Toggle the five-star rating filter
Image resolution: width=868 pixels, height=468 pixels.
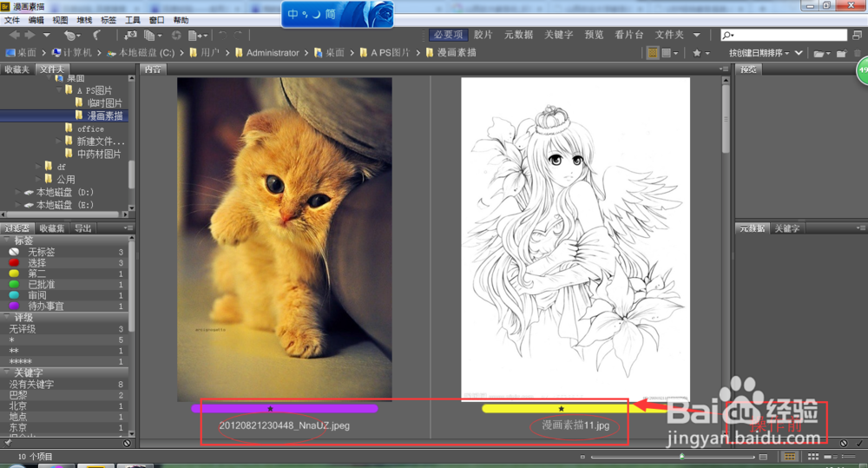click(x=64, y=361)
